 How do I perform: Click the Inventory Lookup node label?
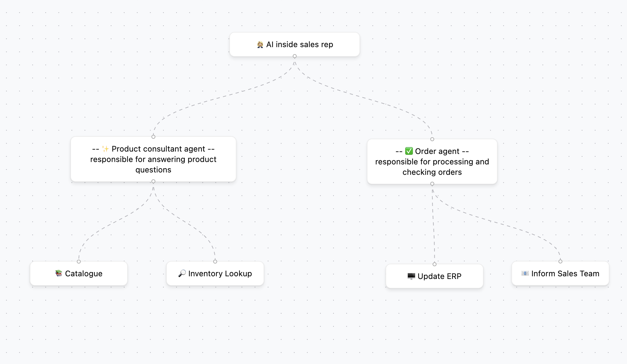point(220,274)
